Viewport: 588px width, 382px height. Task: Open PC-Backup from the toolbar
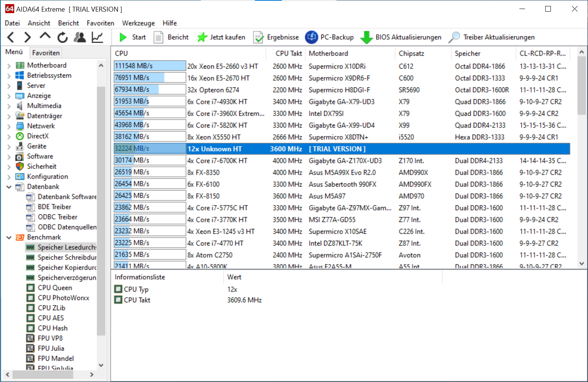coord(329,37)
